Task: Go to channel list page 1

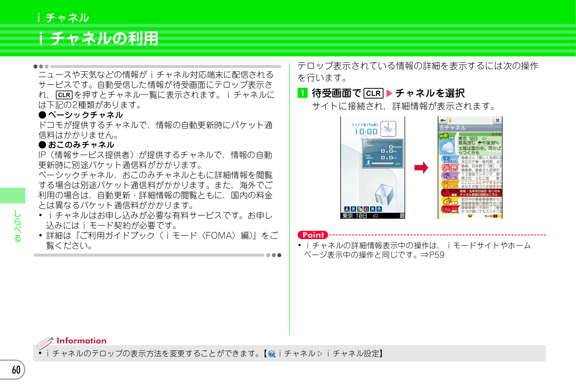Action: coord(495,216)
